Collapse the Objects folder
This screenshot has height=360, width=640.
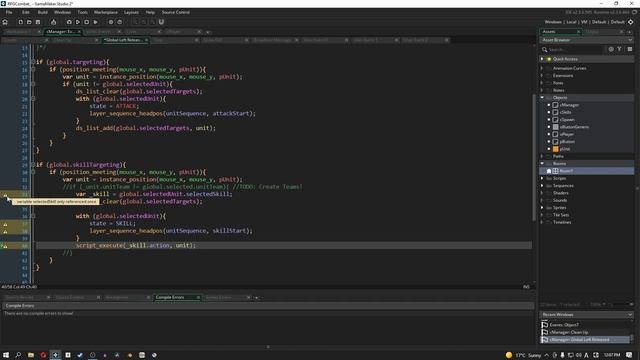point(542,98)
